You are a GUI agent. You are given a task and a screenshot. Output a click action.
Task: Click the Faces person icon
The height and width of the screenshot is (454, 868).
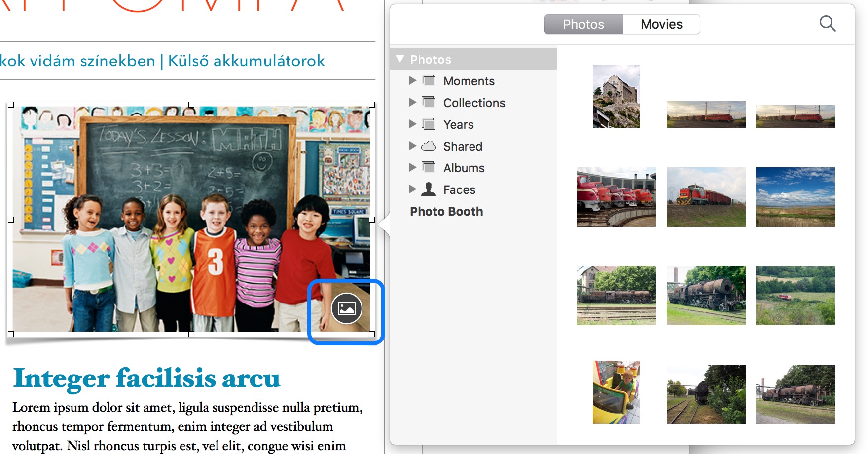tap(429, 189)
